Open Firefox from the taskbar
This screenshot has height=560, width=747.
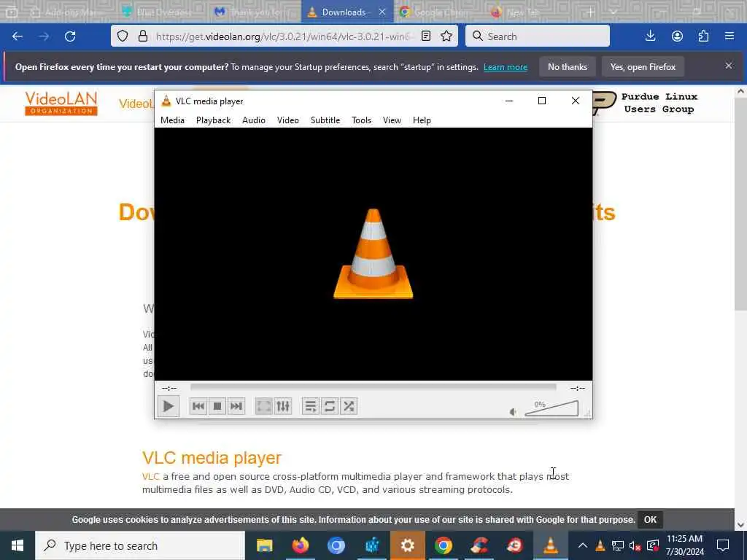(x=300, y=545)
